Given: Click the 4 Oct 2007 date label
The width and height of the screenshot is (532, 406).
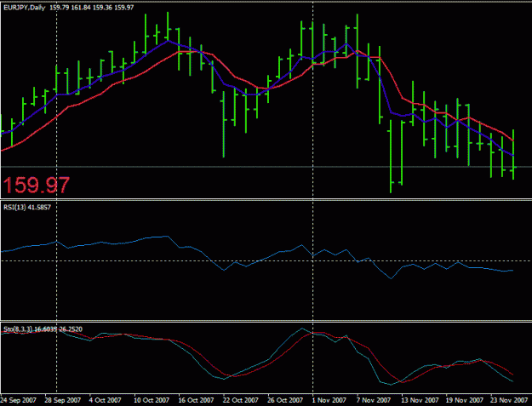Looking at the screenshot, I should [106, 400].
